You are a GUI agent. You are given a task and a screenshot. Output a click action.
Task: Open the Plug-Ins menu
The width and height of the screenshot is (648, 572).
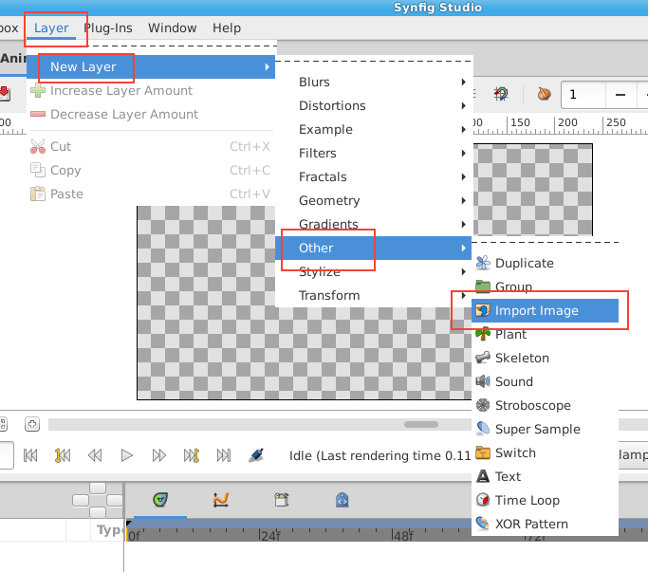pos(108,28)
